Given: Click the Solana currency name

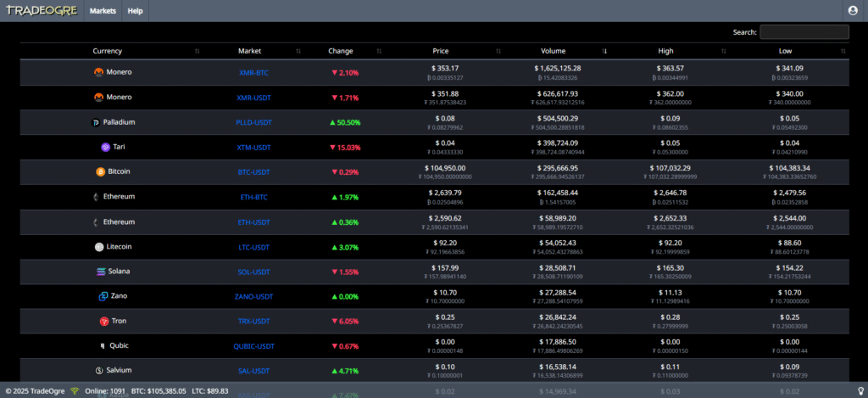Looking at the screenshot, I should 119,271.
